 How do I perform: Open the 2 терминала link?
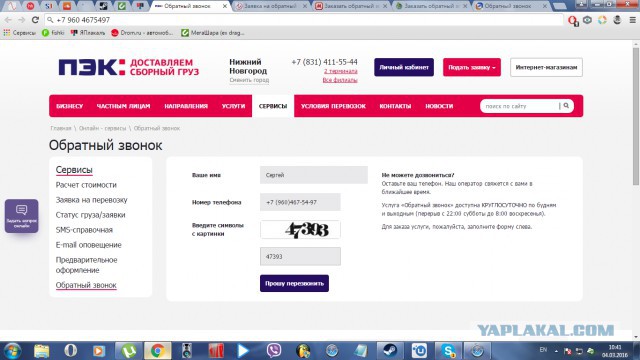[340, 71]
